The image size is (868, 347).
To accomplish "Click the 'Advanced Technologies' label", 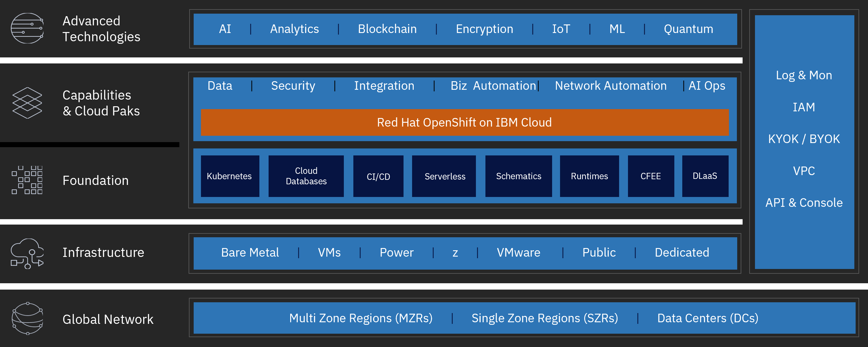I will (101, 29).
